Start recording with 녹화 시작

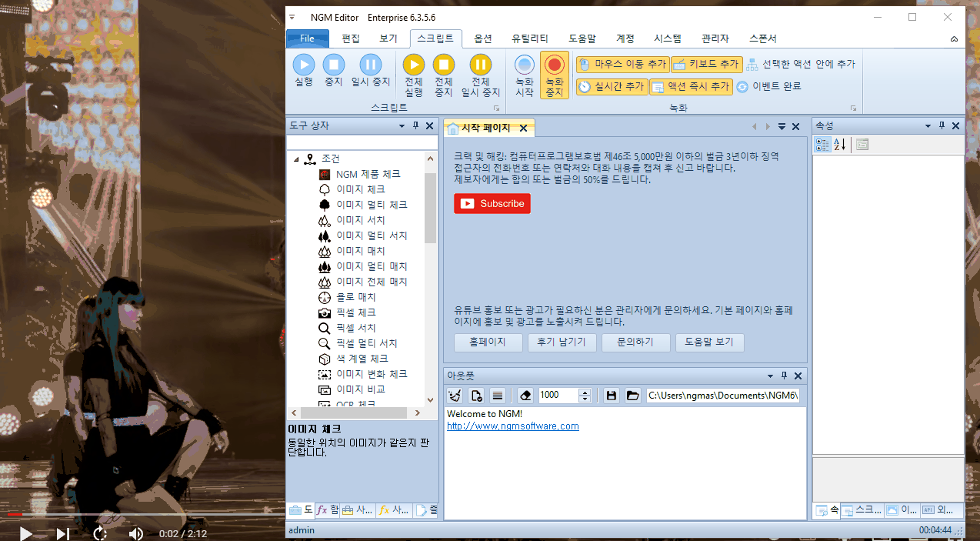click(525, 75)
